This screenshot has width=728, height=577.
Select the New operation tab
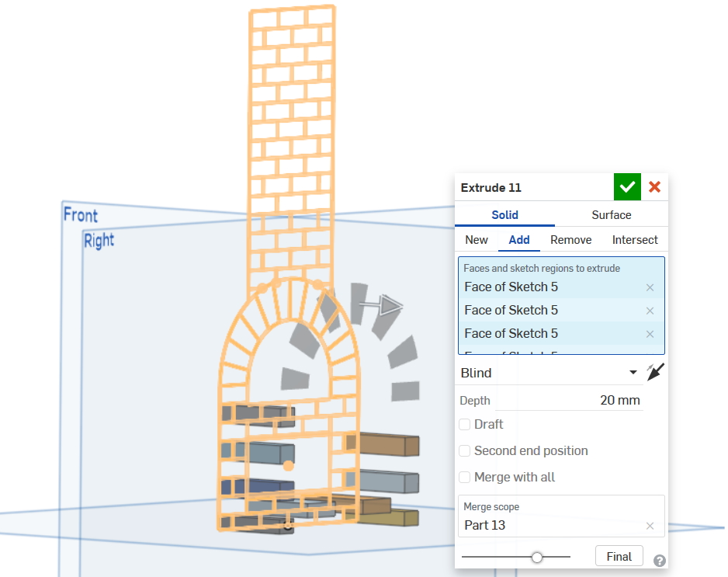[x=477, y=240]
